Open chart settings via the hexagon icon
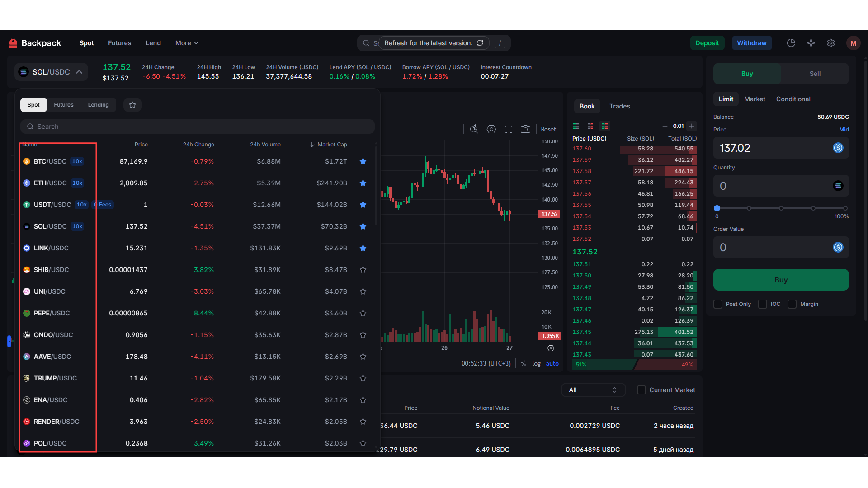 (491, 129)
